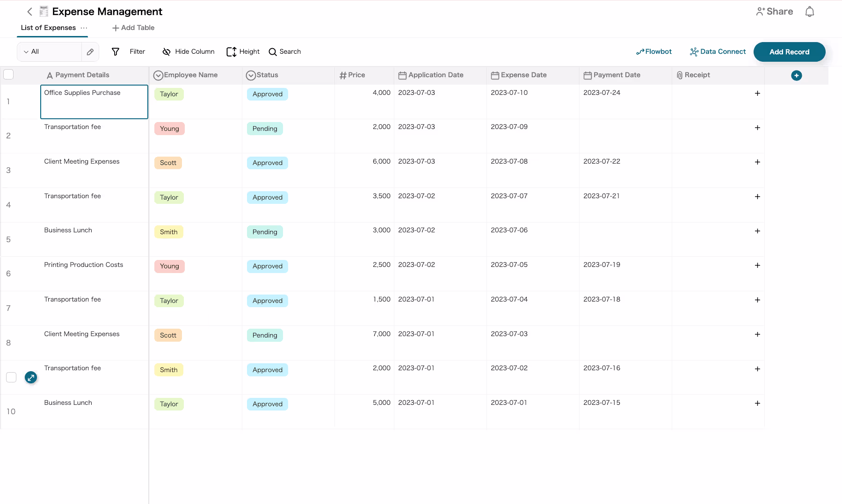
Task: Open the List of Expenses options menu
Action: pyautogui.click(x=84, y=29)
